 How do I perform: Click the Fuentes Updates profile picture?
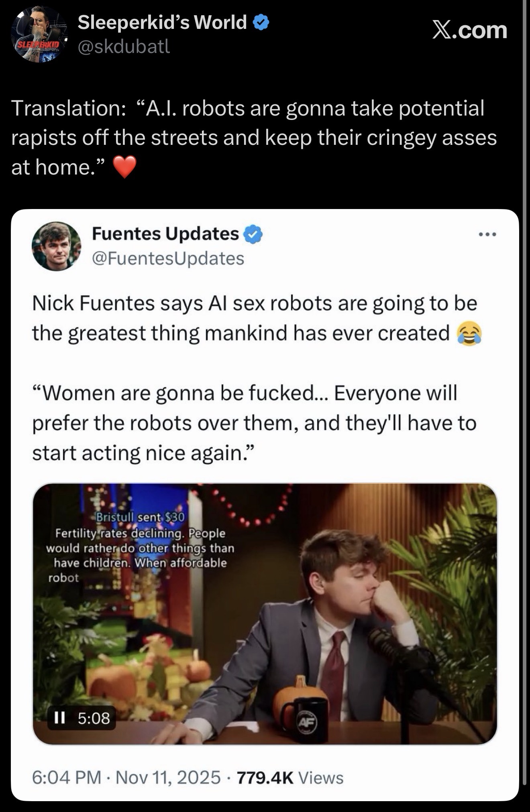coord(56,246)
